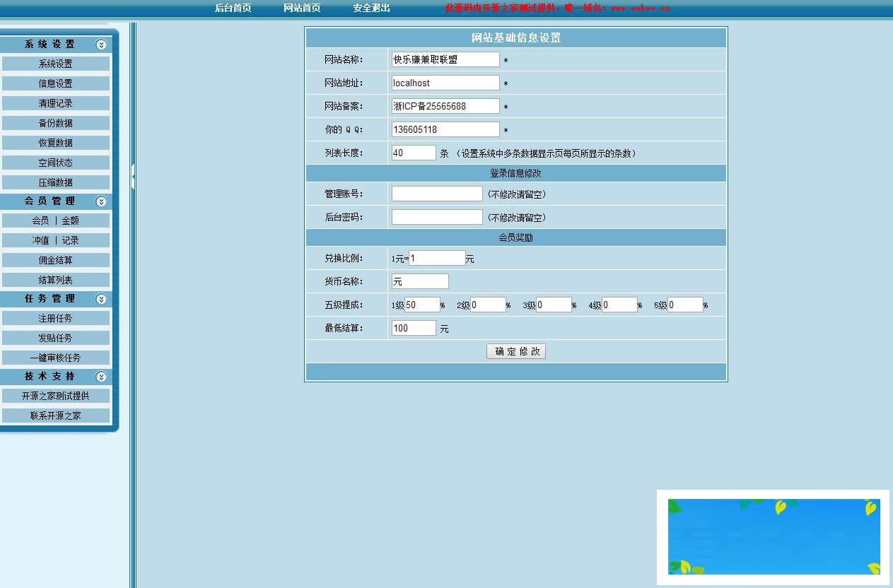Open the 压缩数据 sidebar item
Image resolution: width=893 pixels, height=588 pixels.
(x=56, y=182)
